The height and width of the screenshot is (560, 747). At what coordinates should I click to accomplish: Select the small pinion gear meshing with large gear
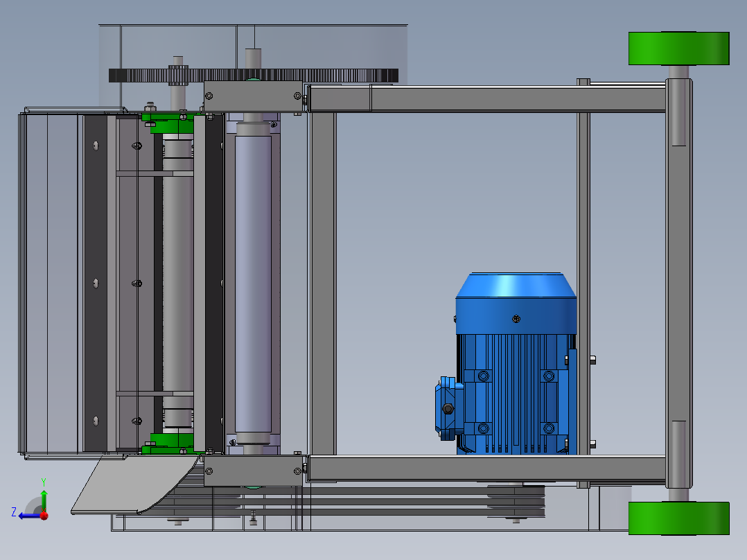pos(178,76)
